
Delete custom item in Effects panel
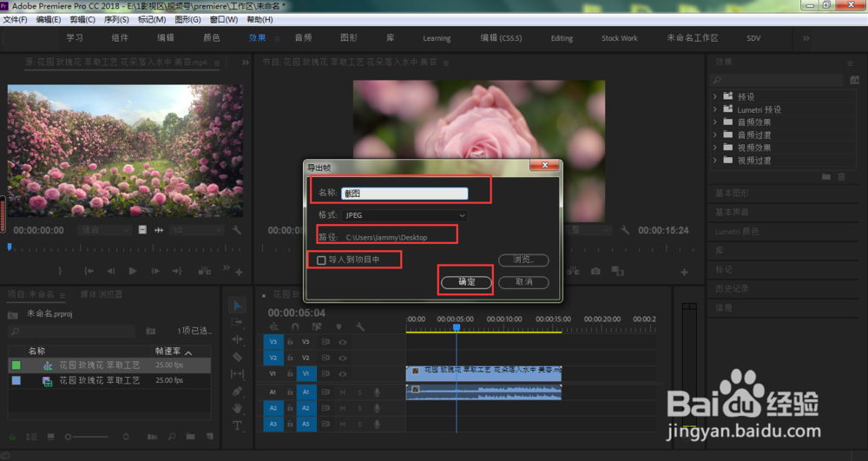point(842,176)
